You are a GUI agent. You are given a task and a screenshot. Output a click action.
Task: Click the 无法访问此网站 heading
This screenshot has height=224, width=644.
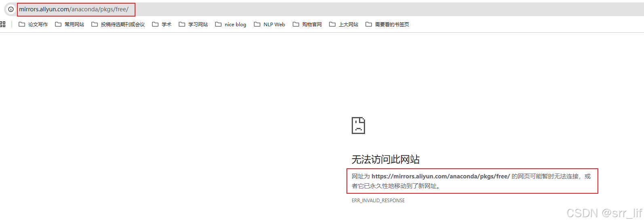click(385, 159)
